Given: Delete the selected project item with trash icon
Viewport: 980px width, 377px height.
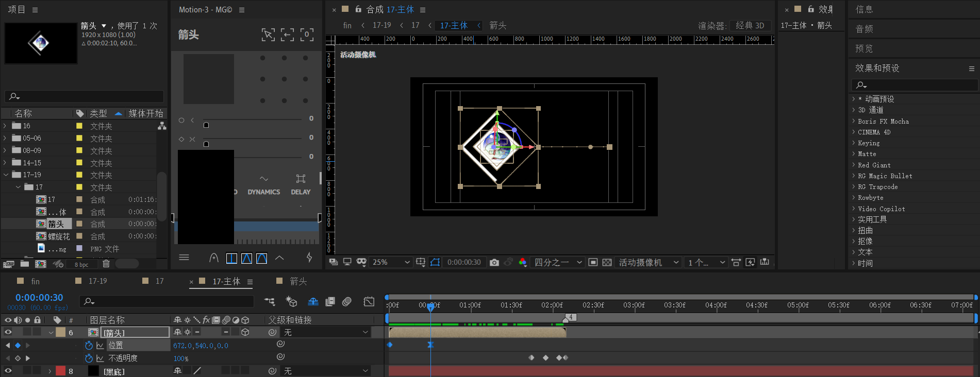Looking at the screenshot, I should coord(106,264).
